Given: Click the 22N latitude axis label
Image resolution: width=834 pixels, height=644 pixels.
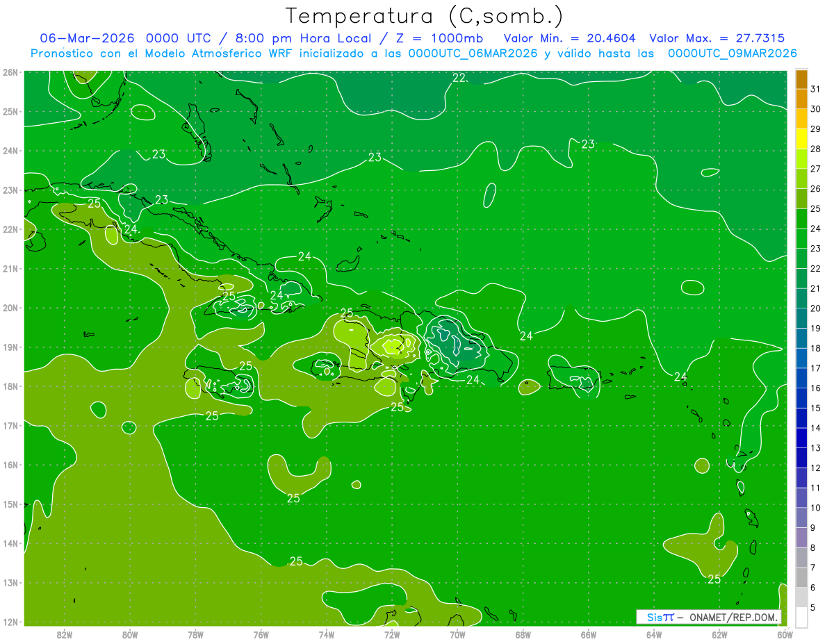Looking at the screenshot, I should click(10, 229).
